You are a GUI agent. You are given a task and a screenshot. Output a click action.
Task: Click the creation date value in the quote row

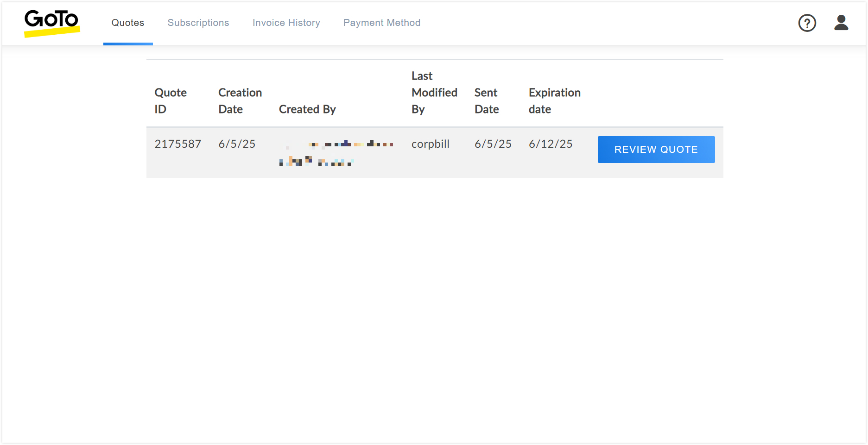click(x=237, y=144)
